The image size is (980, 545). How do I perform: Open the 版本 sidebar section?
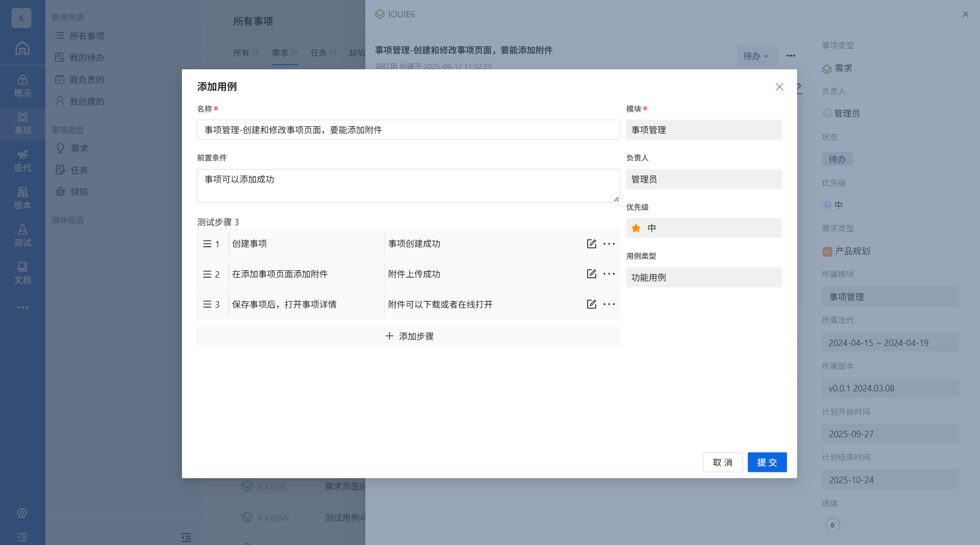[22, 198]
